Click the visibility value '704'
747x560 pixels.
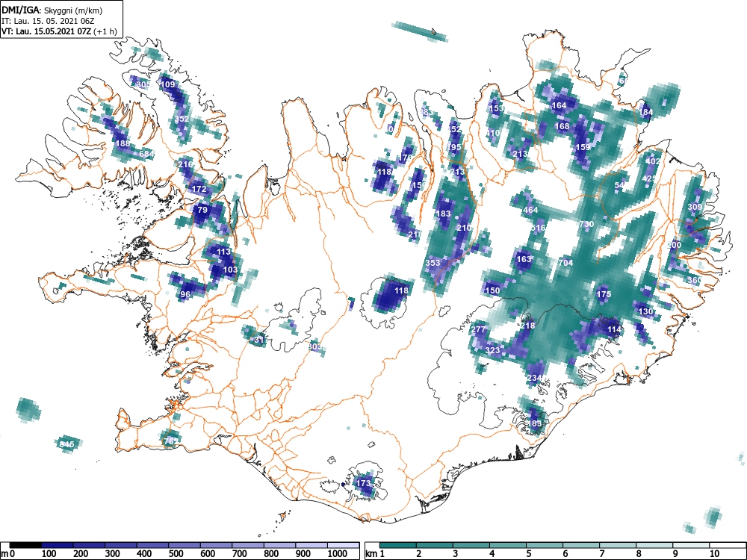point(565,262)
